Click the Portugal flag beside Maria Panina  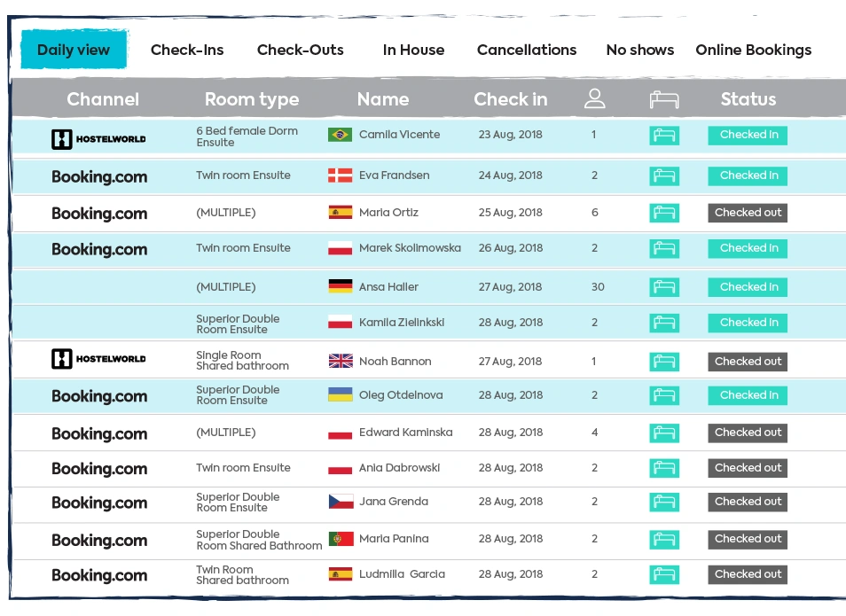(341, 539)
